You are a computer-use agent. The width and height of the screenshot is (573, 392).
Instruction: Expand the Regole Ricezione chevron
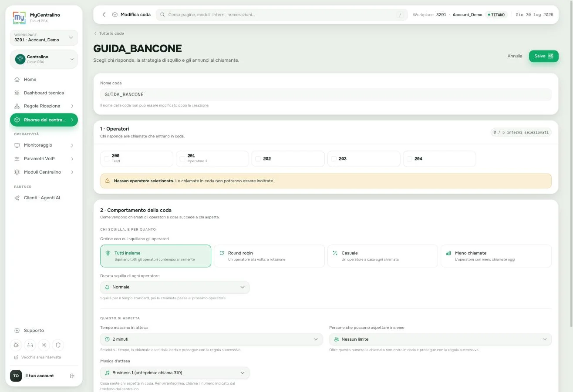[72, 106]
